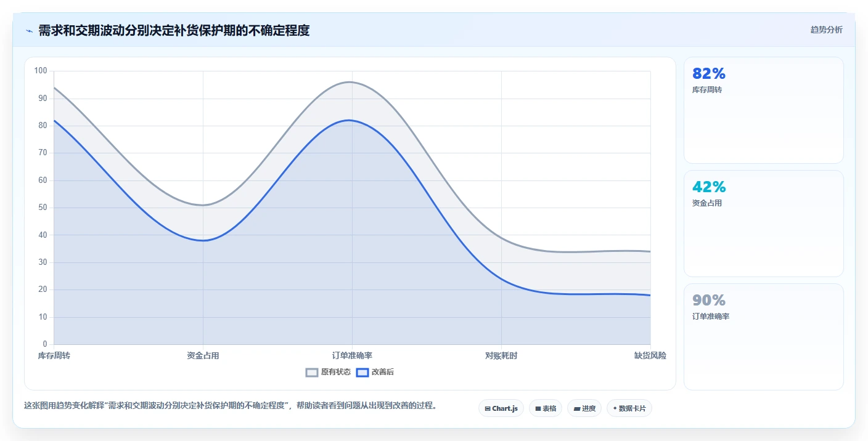Click the y-axis value 100
Viewport: 868px width, 441px height.
(x=41, y=71)
